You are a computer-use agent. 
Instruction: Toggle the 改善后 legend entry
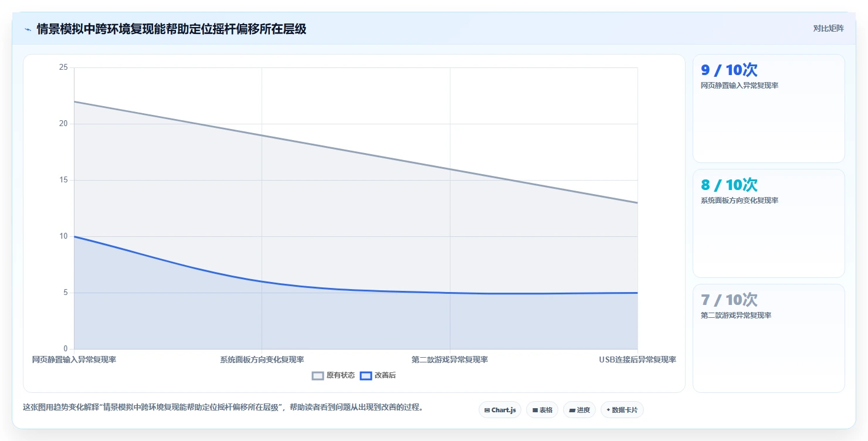[x=378, y=375]
